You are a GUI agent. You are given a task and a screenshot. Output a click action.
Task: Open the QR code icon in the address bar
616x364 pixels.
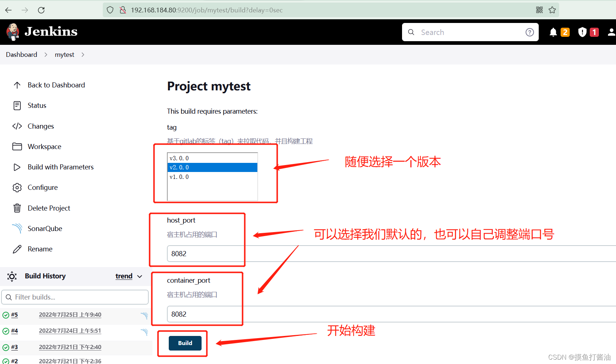(x=539, y=10)
